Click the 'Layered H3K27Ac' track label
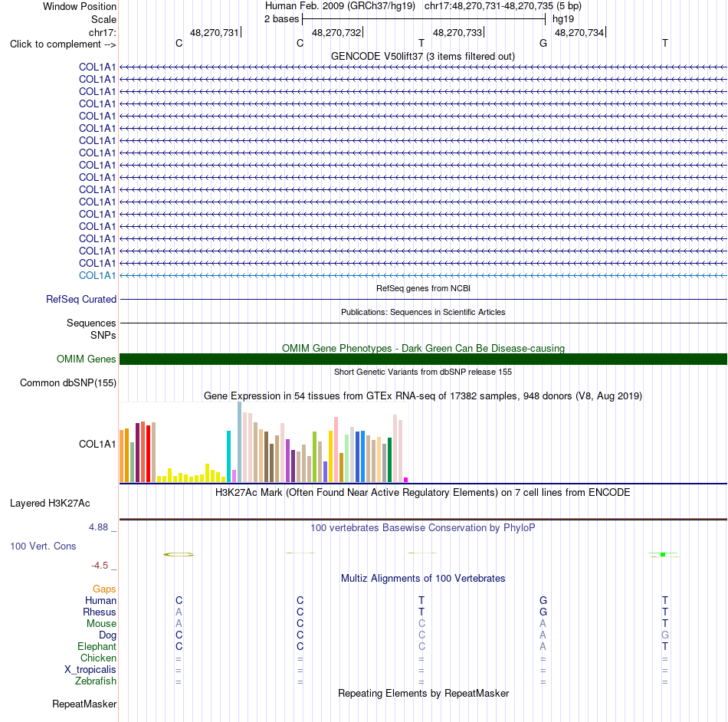The image size is (728, 722). (50, 504)
